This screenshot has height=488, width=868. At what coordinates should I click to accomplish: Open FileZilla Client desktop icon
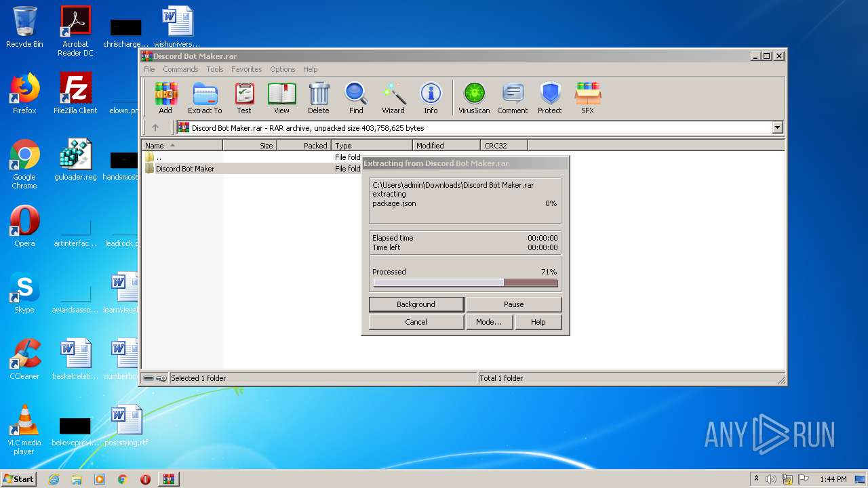[x=75, y=94]
